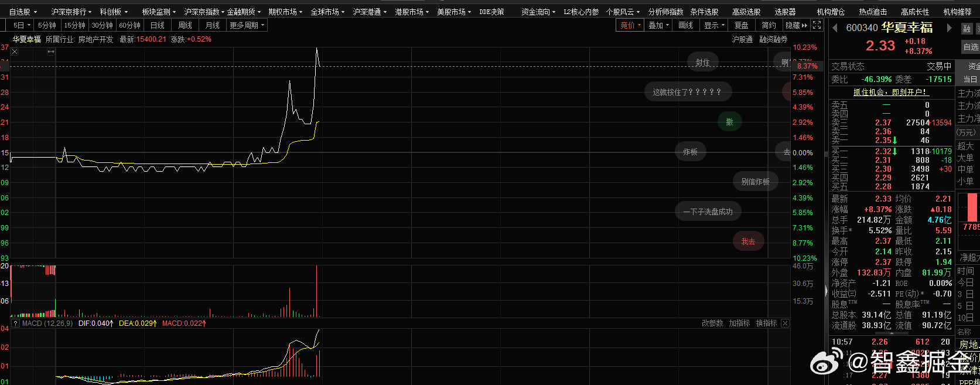The width and height of the screenshot is (980, 385).
Task: Close the chart tool via the X icon at the chart's top-left corner
Action: click(15, 52)
